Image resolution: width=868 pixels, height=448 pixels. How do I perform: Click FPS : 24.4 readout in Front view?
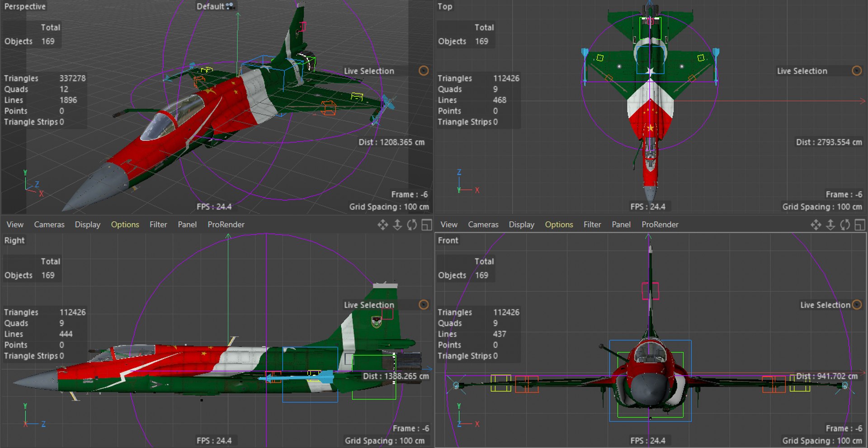[648, 441]
